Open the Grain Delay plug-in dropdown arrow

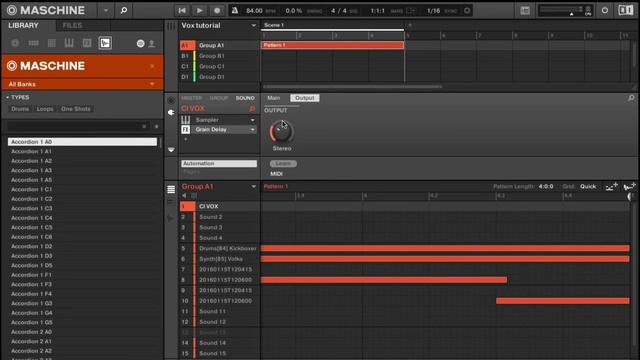tap(253, 130)
